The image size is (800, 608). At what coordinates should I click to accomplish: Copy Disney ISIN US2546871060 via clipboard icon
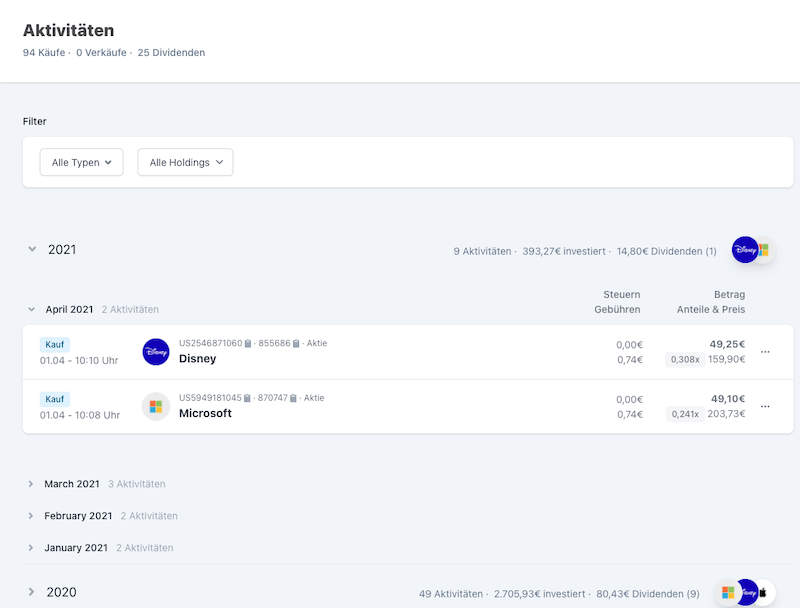[x=247, y=344]
